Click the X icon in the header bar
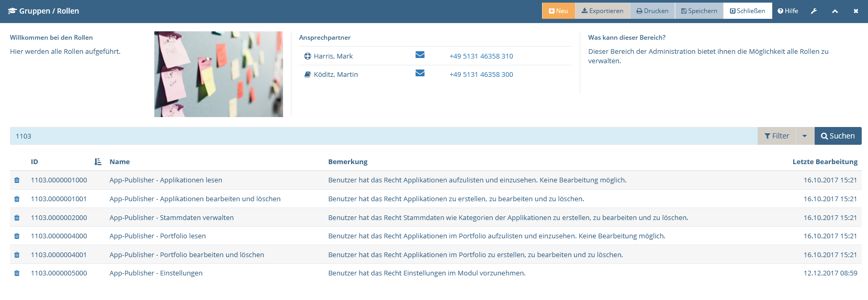This screenshot has width=868, height=300. pos(856,11)
